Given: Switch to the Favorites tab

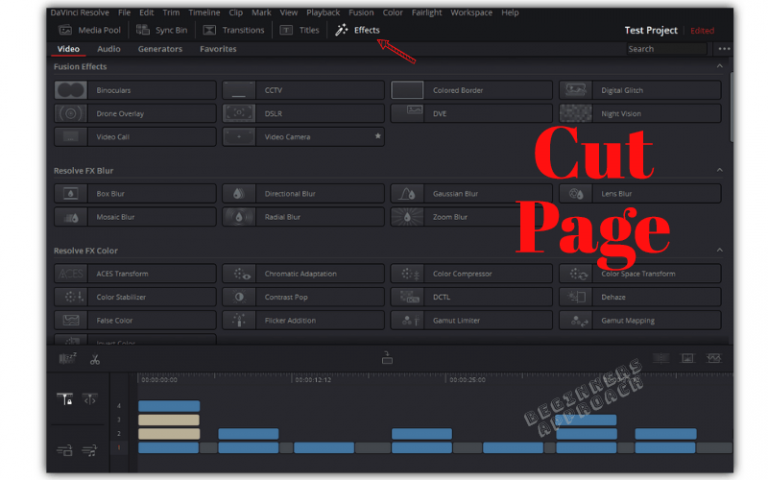Looking at the screenshot, I should pos(218,49).
